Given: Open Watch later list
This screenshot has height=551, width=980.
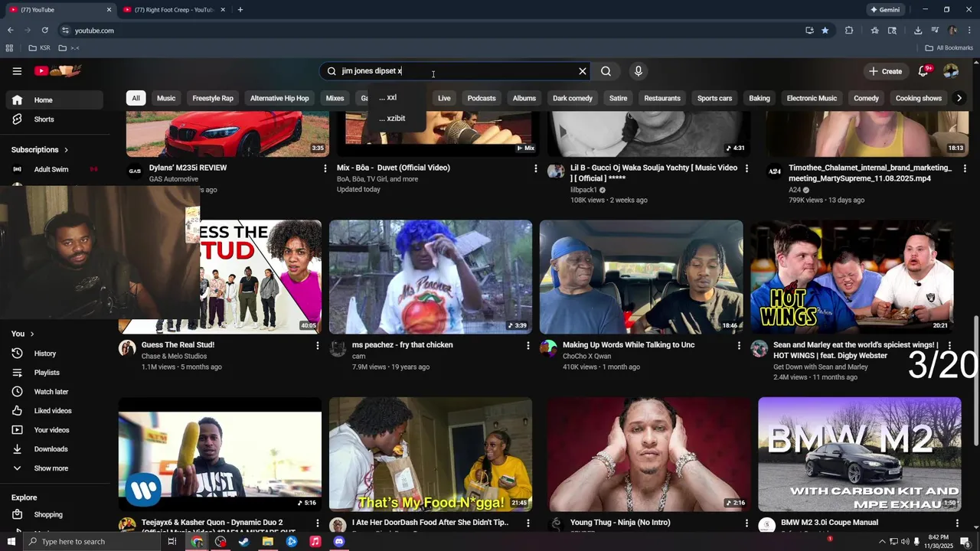Looking at the screenshot, I should tap(54, 392).
